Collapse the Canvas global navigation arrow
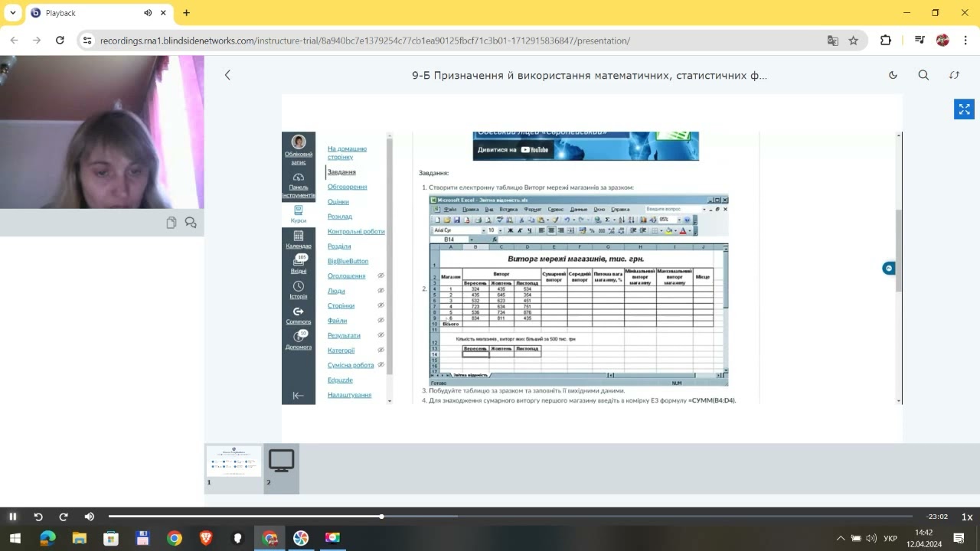 pos(299,395)
